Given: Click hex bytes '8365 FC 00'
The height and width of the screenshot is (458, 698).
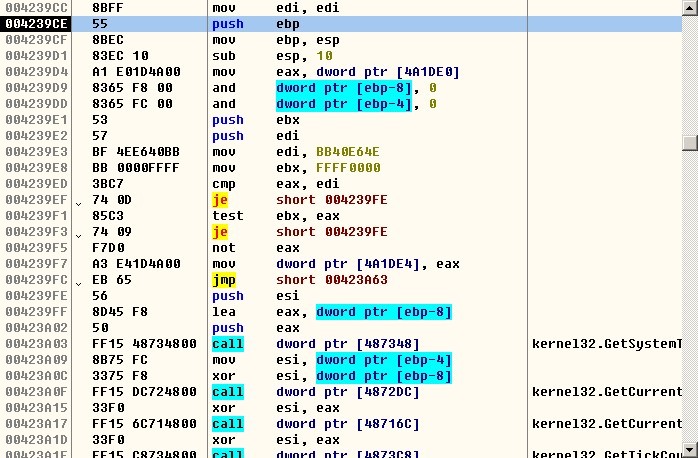Looking at the screenshot, I should [132, 104].
